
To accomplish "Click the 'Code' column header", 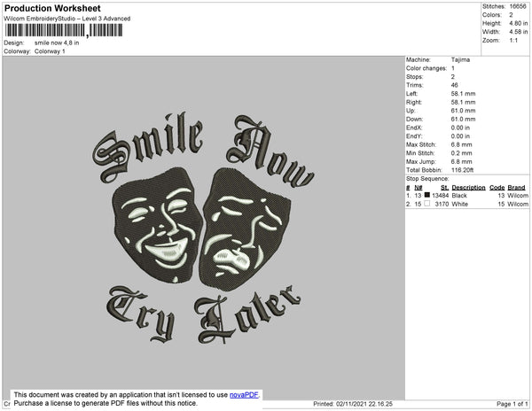I will [x=497, y=188].
